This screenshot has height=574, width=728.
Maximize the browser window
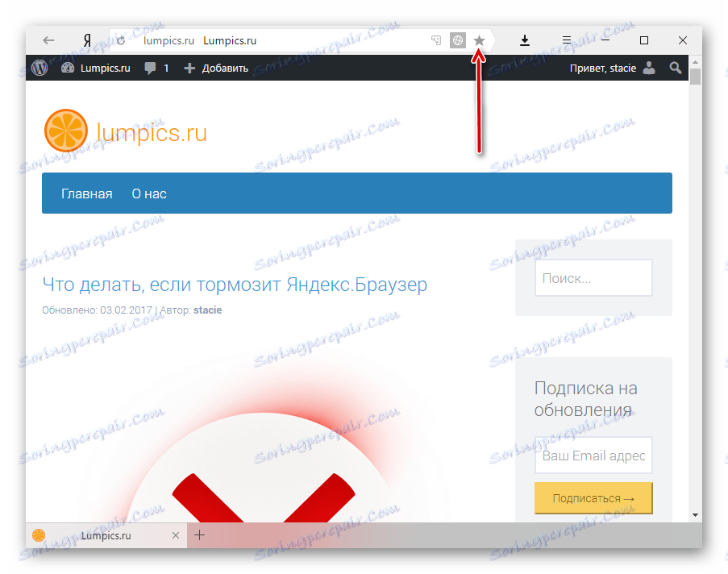(x=644, y=40)
